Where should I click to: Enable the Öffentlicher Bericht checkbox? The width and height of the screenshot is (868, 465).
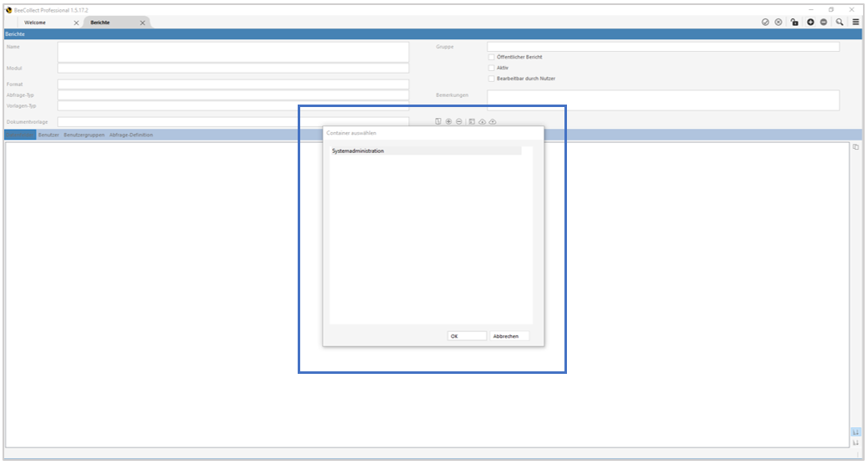click(491, 57)
